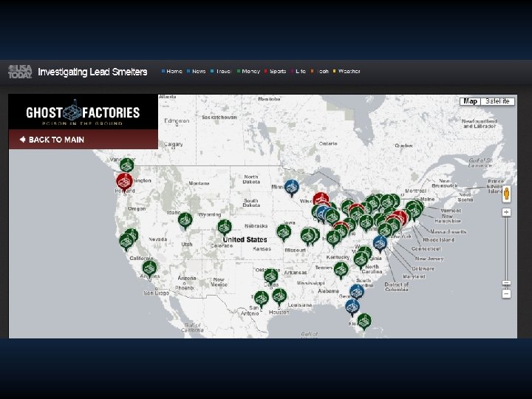Click the green factory marker in Iowa

[284, 232]
